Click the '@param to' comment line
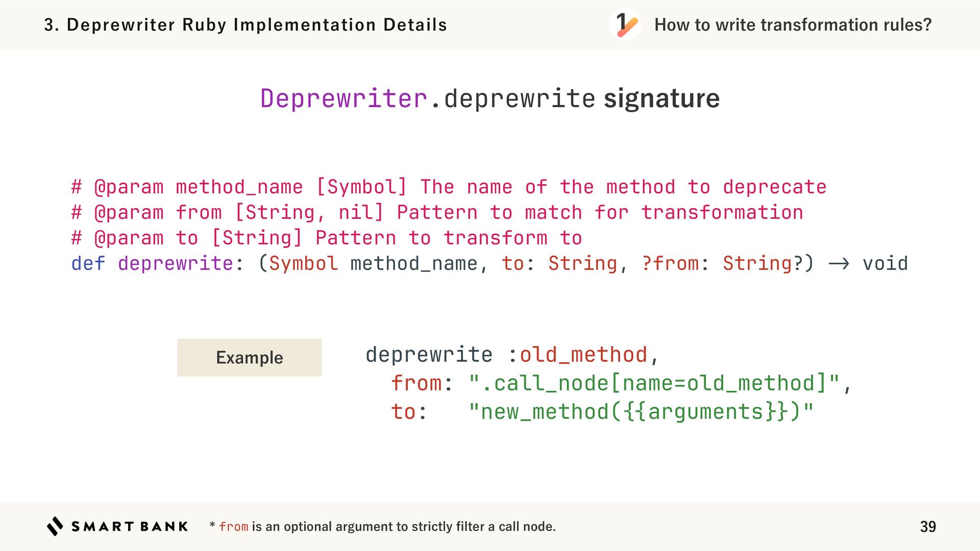Image resolution: width=980 pixels, height=551 pixels. 327,238
